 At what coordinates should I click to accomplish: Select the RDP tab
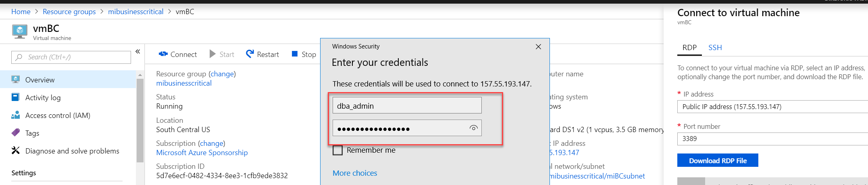[x=689, y=48]
